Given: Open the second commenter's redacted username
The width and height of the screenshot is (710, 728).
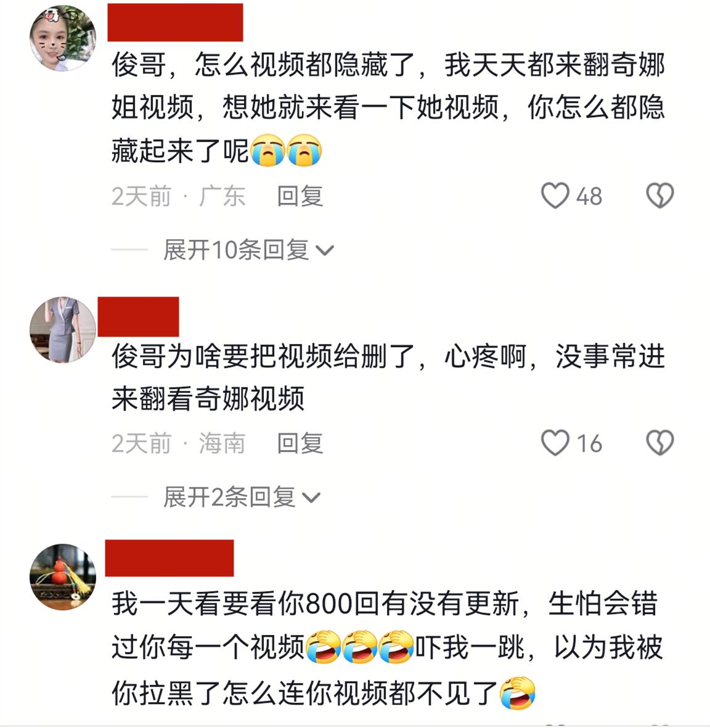Looking at the screenshot, I should point(139,317).
